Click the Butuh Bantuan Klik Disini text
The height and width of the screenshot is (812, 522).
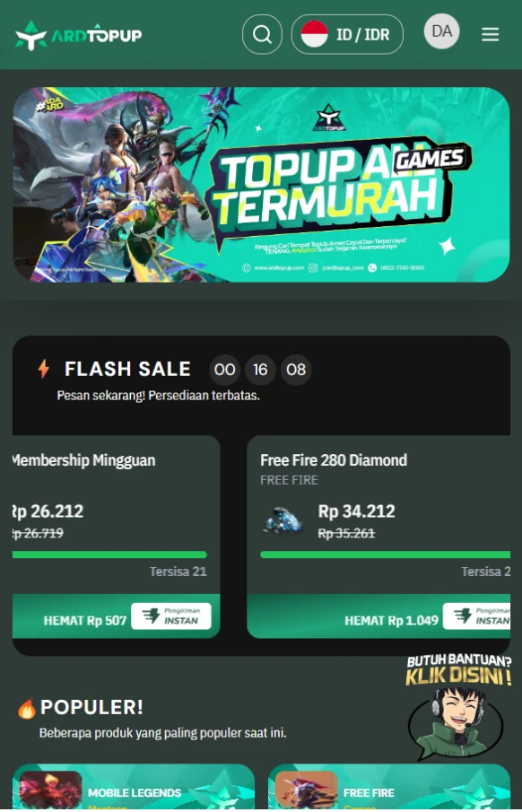click(x=459, y=670)
